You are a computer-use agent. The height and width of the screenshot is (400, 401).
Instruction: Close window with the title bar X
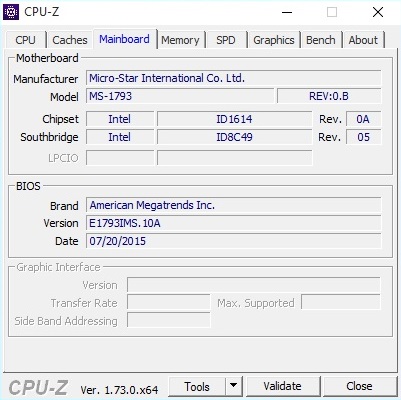pyautogui.click(x=378, y=12)
